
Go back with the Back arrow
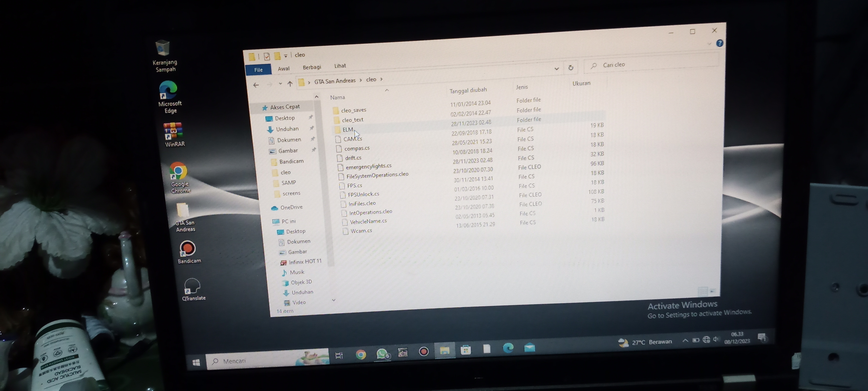(256, 85)
